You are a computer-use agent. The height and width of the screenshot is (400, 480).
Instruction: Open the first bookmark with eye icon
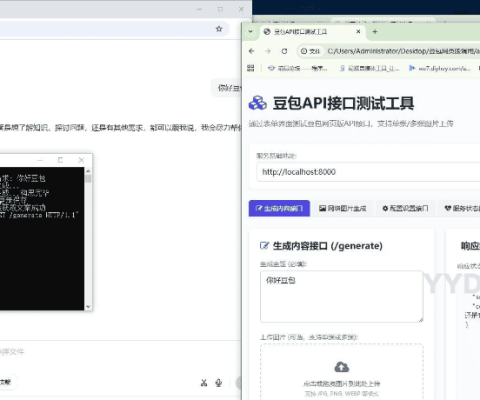point(297,68)
